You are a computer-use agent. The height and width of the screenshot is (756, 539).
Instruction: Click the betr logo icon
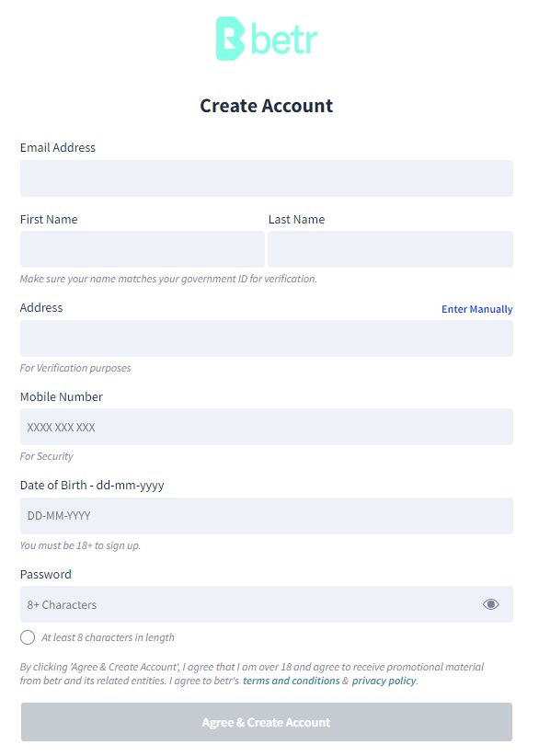coord(231,39)
